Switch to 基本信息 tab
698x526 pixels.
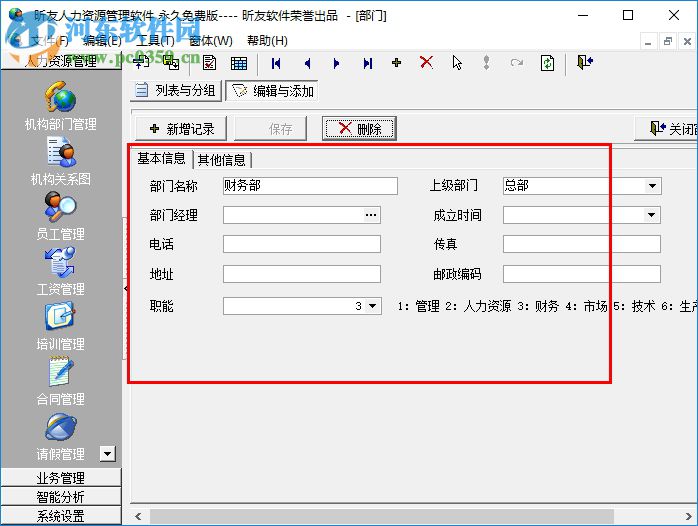[x=161, y=159]
